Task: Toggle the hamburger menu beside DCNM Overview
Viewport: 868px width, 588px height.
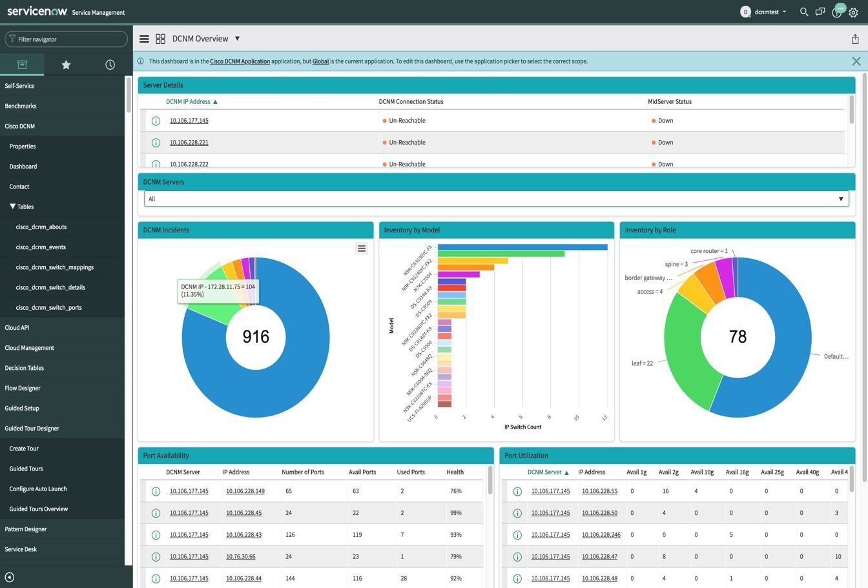Action: [144, 39]
